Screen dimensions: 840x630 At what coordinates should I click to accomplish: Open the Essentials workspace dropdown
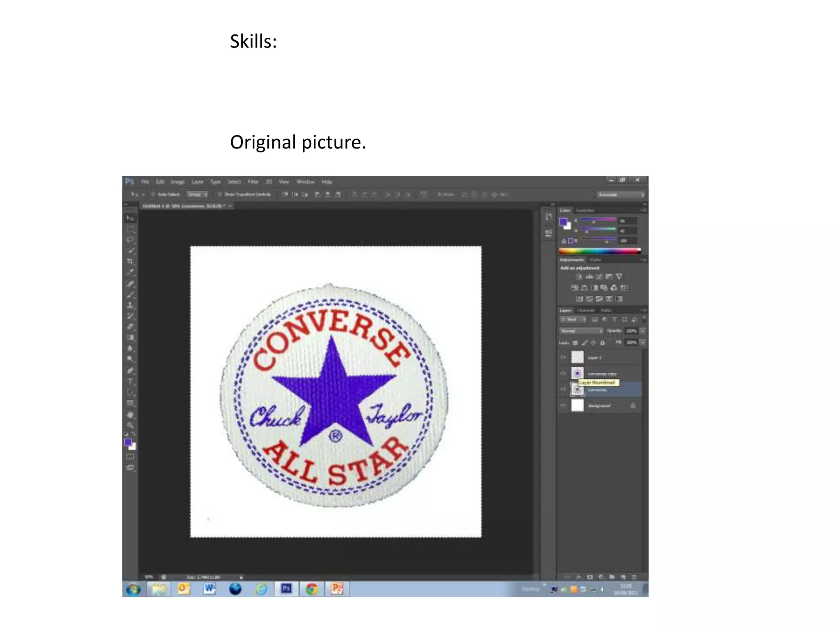[x=621, y=194]
